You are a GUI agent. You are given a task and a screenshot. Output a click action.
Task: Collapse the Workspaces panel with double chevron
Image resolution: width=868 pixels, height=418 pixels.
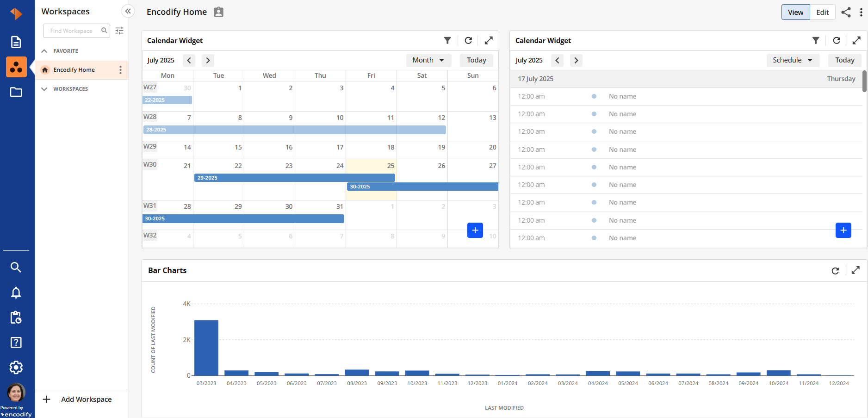pos(128,11)
